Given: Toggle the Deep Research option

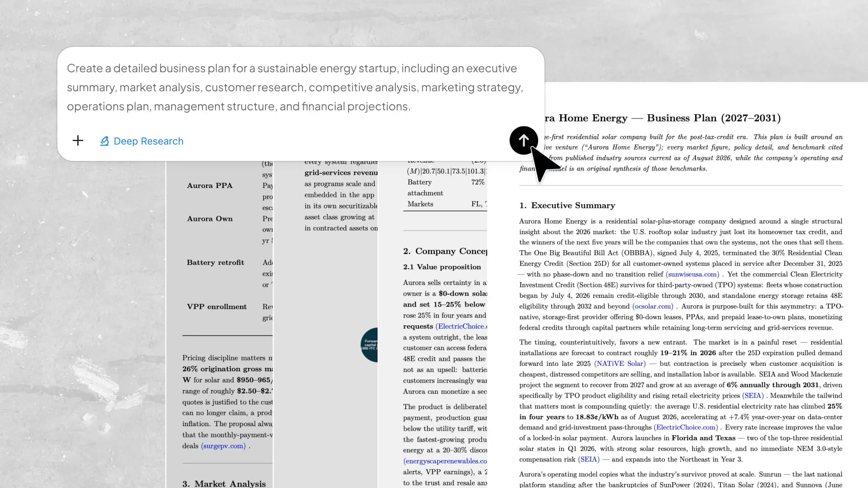Looking at the screenshot, I should click(x=142, y=141).
